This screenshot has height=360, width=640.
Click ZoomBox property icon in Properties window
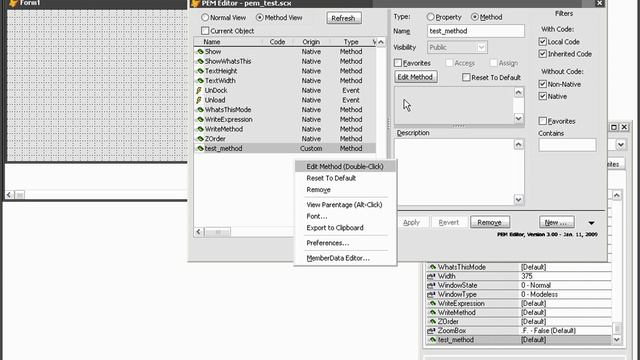(431, 331)
